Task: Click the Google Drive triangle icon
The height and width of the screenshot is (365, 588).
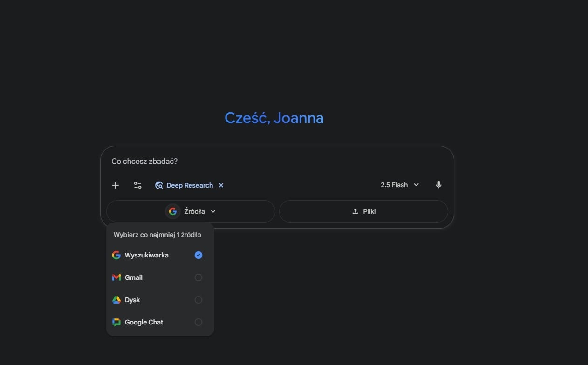Action: pyautogui.click(x=116, y=300)
